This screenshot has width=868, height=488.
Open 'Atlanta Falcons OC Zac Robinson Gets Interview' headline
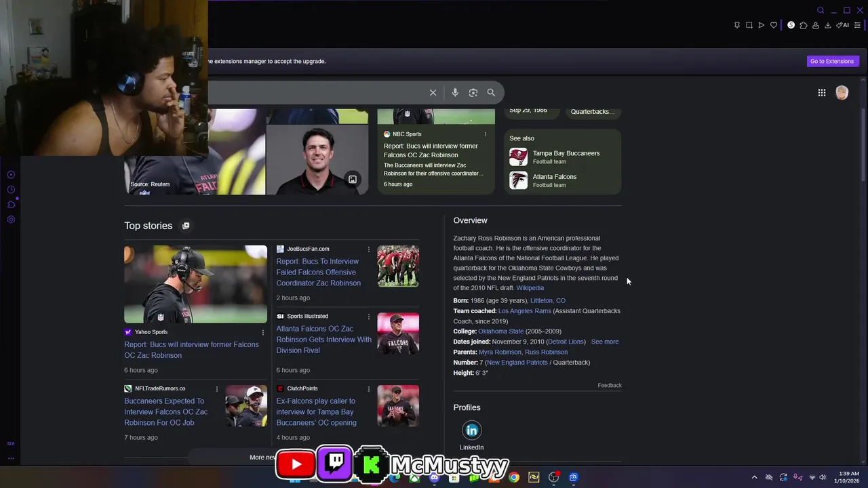click(324, 340)
